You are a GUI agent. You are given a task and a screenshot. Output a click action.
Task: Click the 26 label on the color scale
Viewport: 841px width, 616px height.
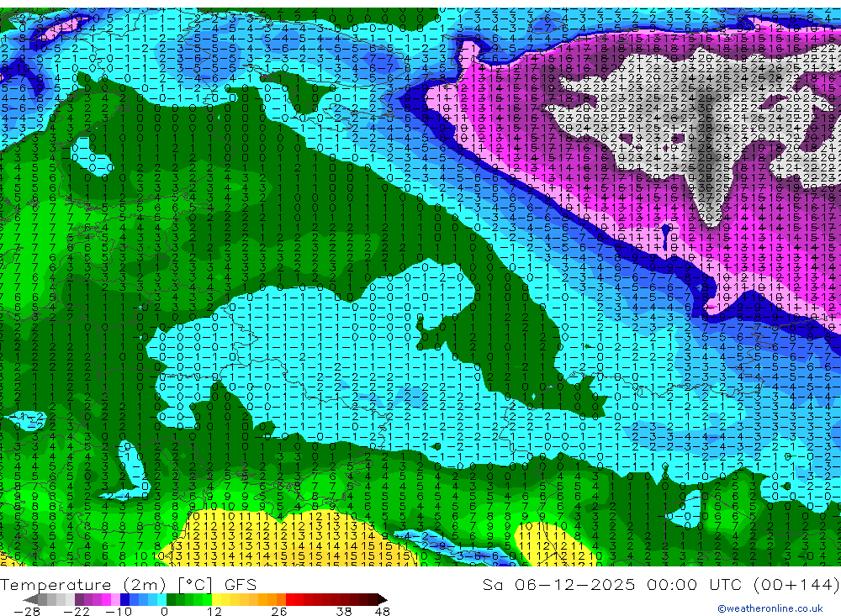point(279,612)
